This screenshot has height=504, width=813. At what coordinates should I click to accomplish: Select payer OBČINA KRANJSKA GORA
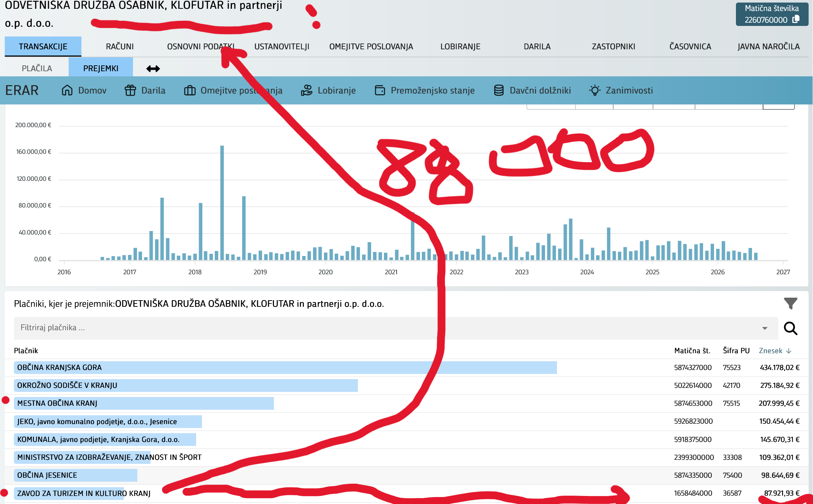click(60, 368)
